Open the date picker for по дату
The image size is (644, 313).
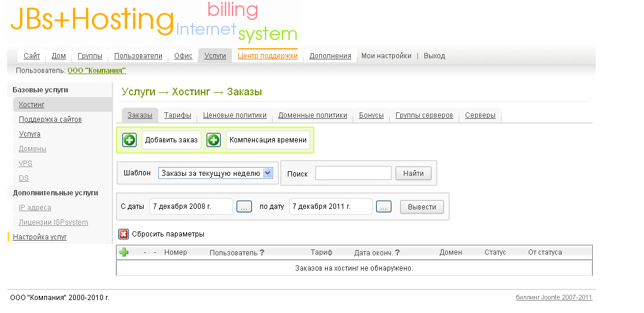384,207
